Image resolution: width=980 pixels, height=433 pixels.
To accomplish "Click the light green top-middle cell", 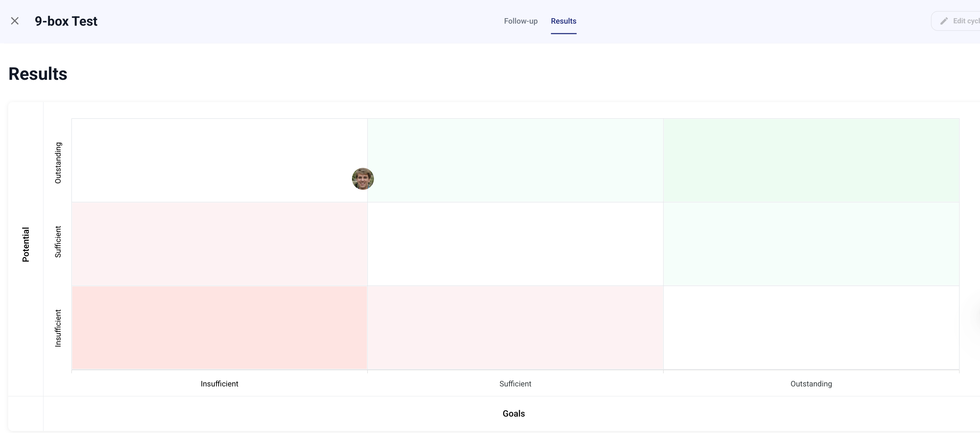I will click(515, 160).
